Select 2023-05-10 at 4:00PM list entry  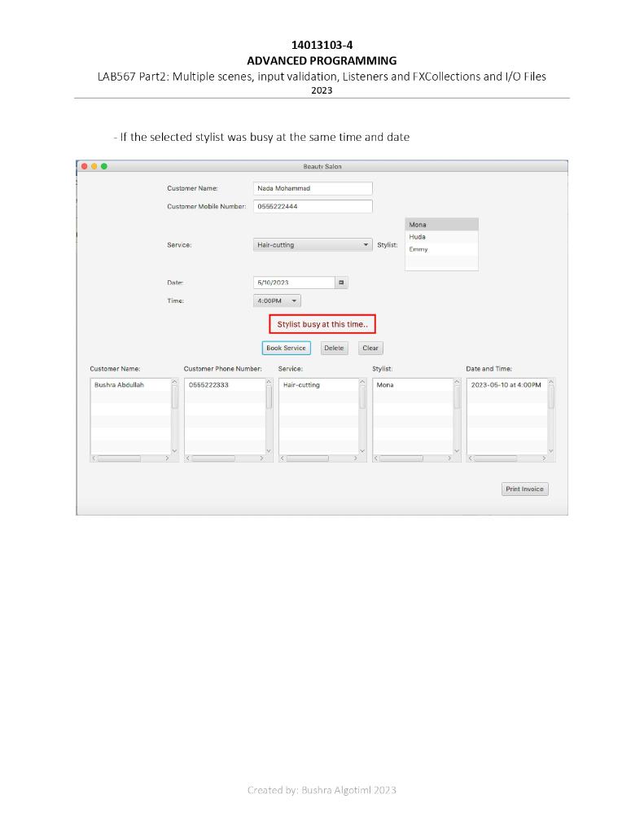pos(506,384)
